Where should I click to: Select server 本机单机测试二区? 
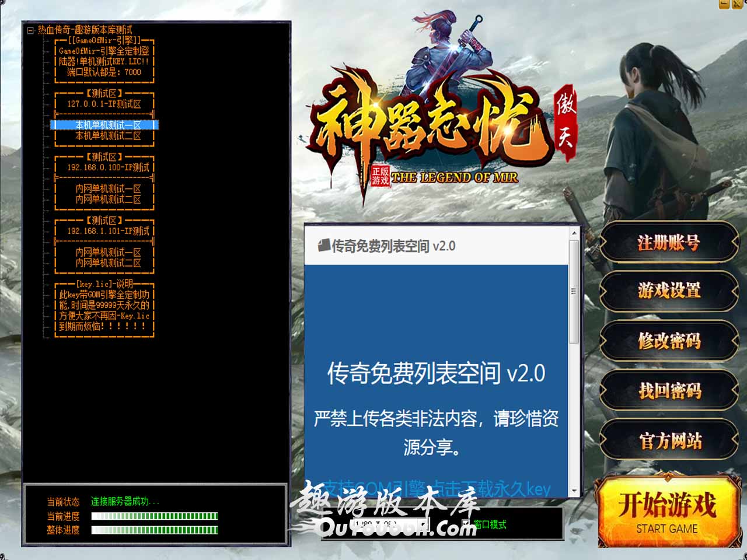click(x=107, y=136)
